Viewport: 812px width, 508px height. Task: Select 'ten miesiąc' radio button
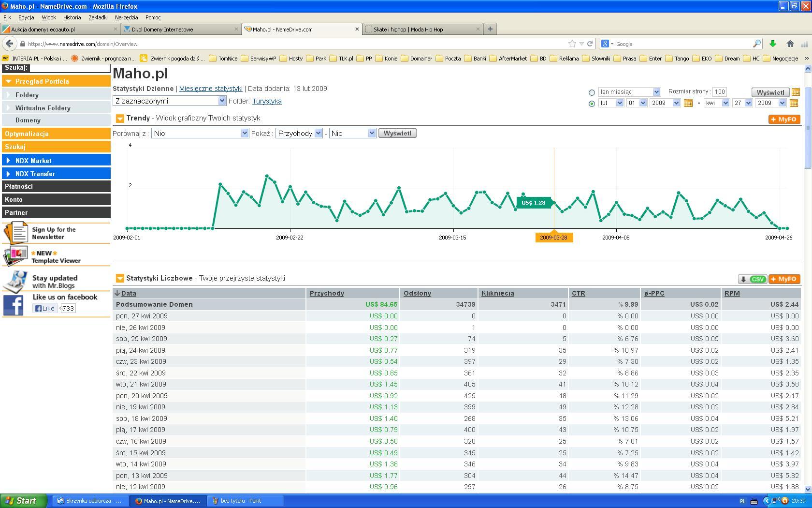pos(592,92)
